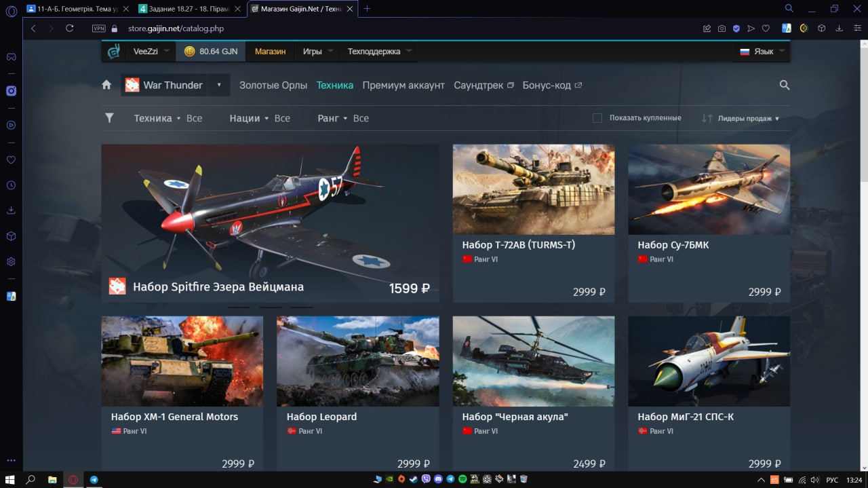Click the filter funnel icon
This screenshot has height=488, width=868.
pyautogui.click(x=109, y=118)
